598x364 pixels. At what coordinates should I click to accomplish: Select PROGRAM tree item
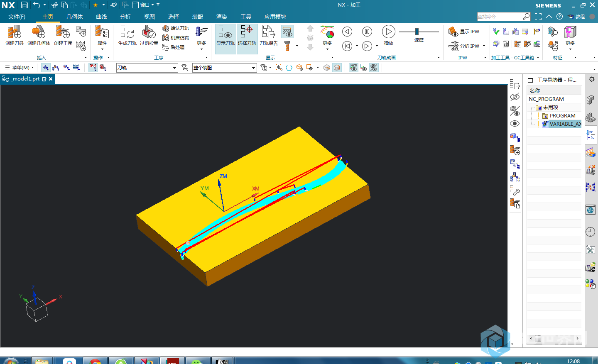pyautogui.click(x=563, y=116)
